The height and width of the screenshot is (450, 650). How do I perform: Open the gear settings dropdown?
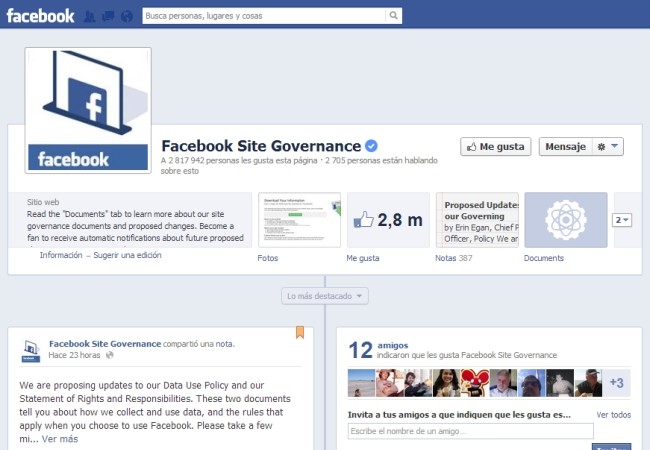(x=608, y=147)
